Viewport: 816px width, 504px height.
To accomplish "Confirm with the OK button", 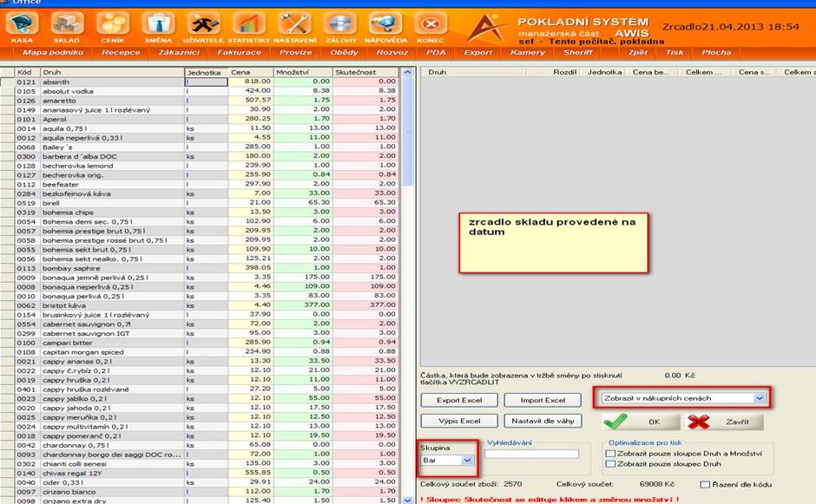I will tap(642, 422).
